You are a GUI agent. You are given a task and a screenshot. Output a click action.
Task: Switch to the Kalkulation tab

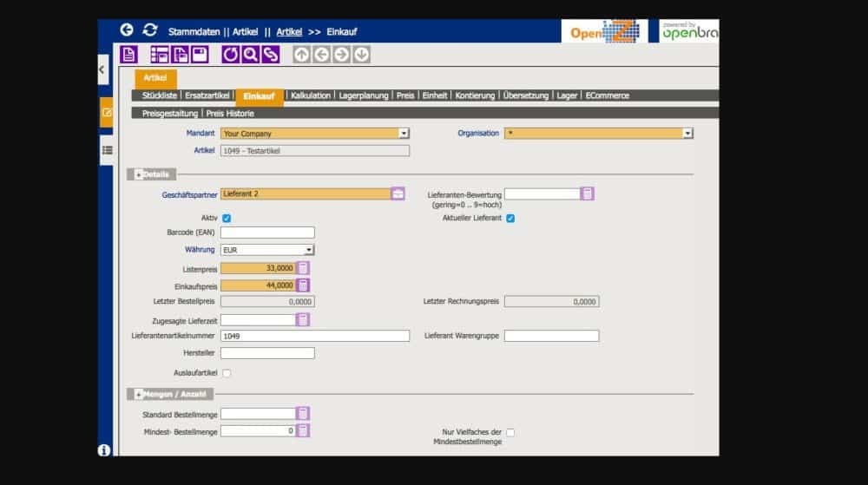(x=311, y=95)
